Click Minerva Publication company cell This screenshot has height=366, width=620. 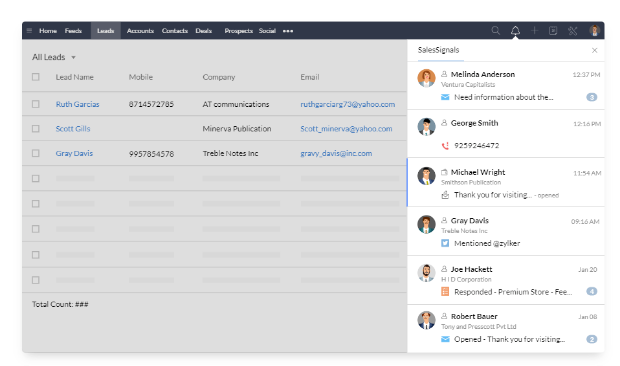(x=237, y=129)
